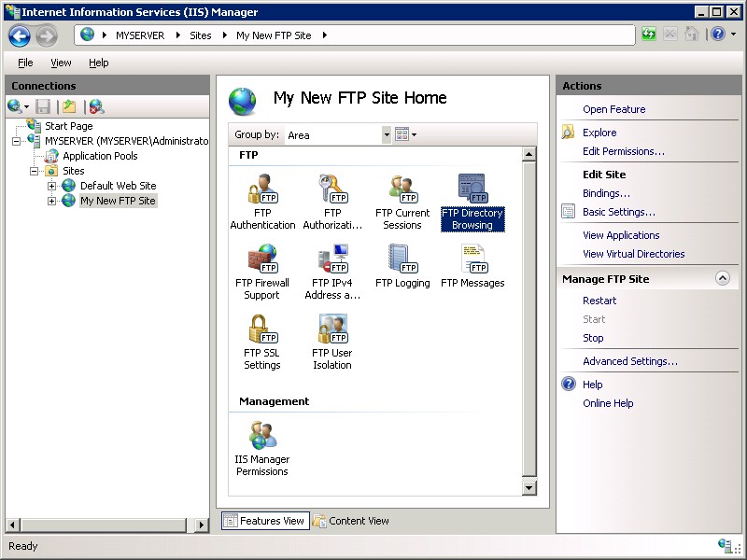Screen dimensions: 747x560
Task: Expand the My New FTP Site node
Action: (x=52, y=201)
